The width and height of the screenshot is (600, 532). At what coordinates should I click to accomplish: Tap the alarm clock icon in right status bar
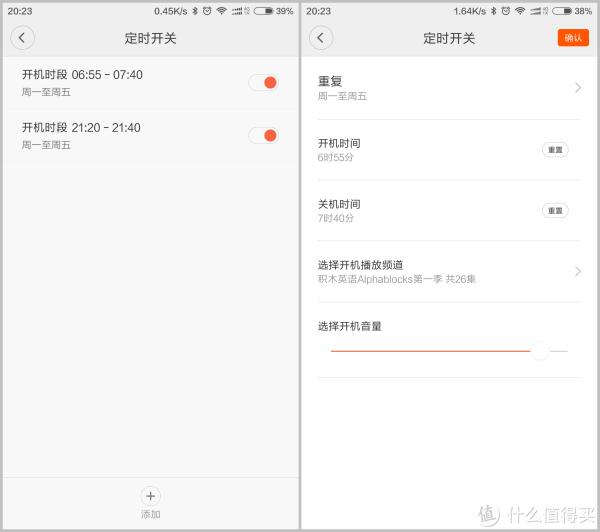(x=505, y=11)
